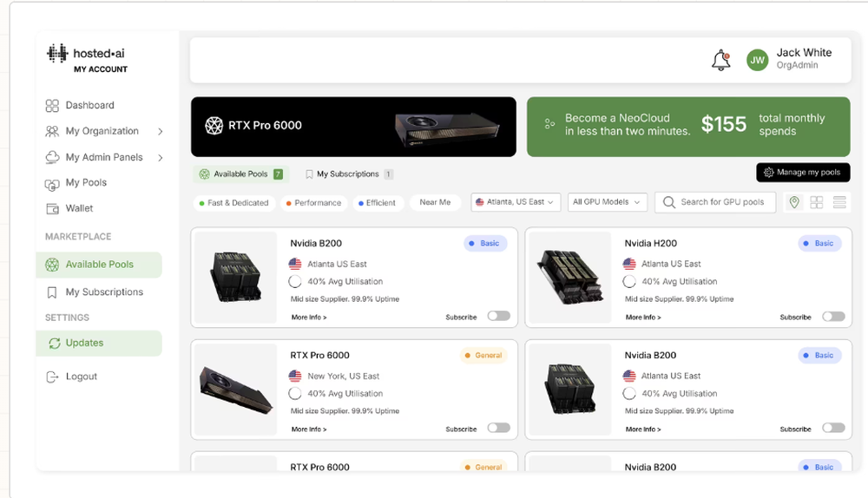Click the Logout icon
Screen dimensions: 868x498
pyautogui.click(x=52, y=377)
